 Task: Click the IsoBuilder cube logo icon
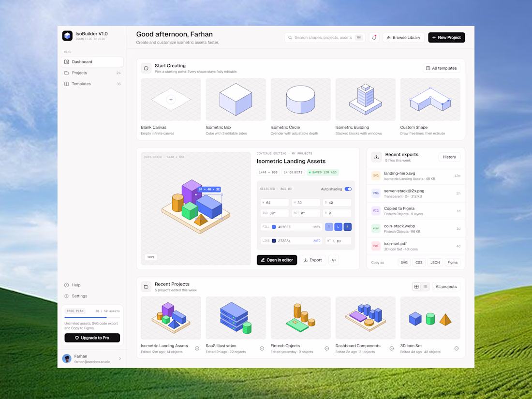(67, 36)
